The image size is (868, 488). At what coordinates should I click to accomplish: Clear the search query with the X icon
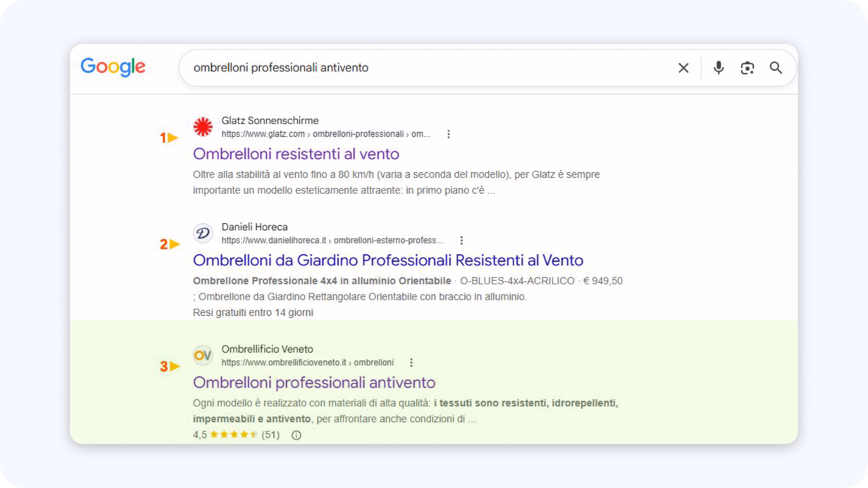[x=683, y=68]
